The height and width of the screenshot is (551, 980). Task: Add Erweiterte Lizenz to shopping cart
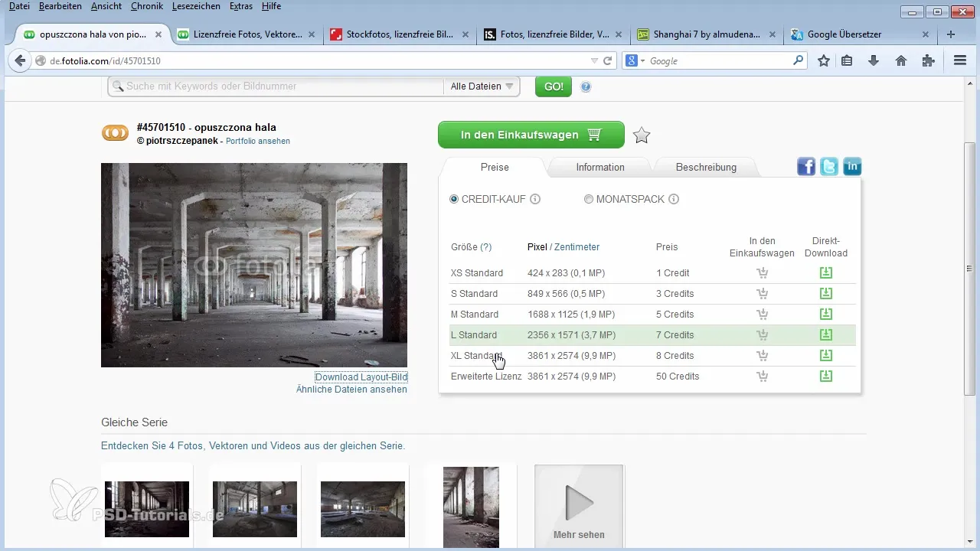point(762,377)
